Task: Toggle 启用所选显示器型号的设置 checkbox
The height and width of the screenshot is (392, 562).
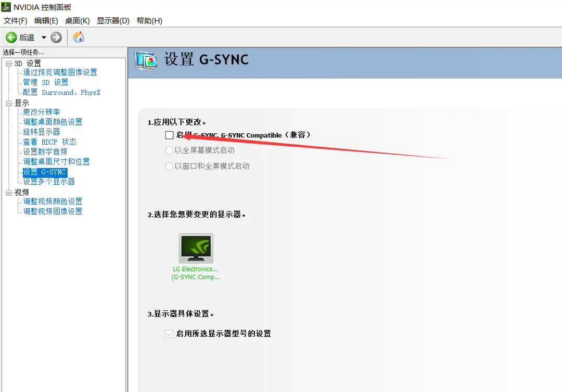Action: point(169,334)
